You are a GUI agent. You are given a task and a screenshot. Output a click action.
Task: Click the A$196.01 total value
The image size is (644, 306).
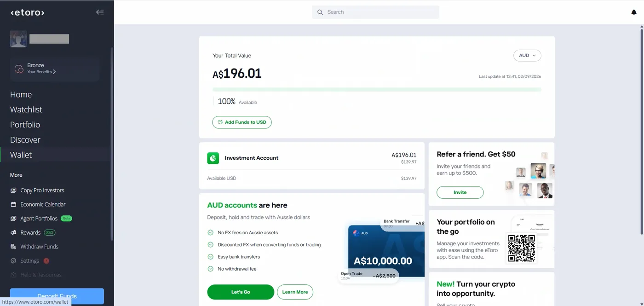237,74
